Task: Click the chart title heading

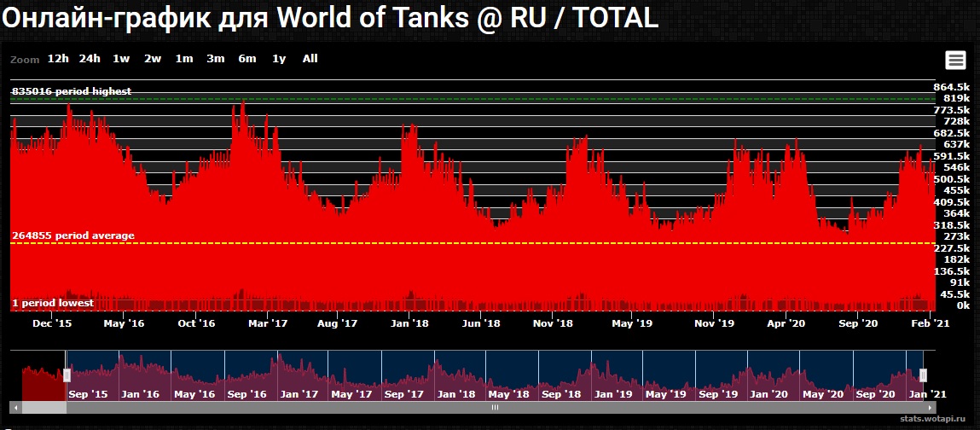Action: coord(330,18)
